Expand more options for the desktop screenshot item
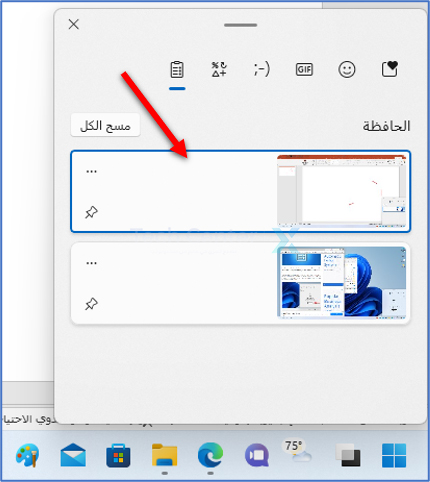The image size is (430, 482). (91, 263)
